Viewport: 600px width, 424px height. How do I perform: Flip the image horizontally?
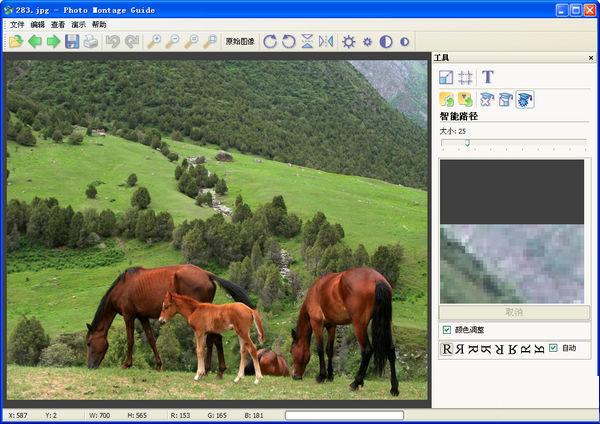pos(326,41)
